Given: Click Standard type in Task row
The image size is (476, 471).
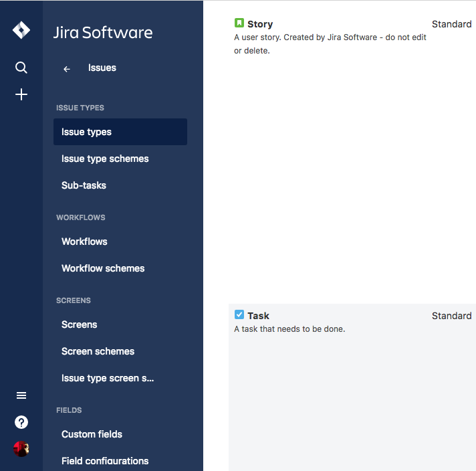Looking at the screenshot, I should pyautogui.click(x=452, y=316).
